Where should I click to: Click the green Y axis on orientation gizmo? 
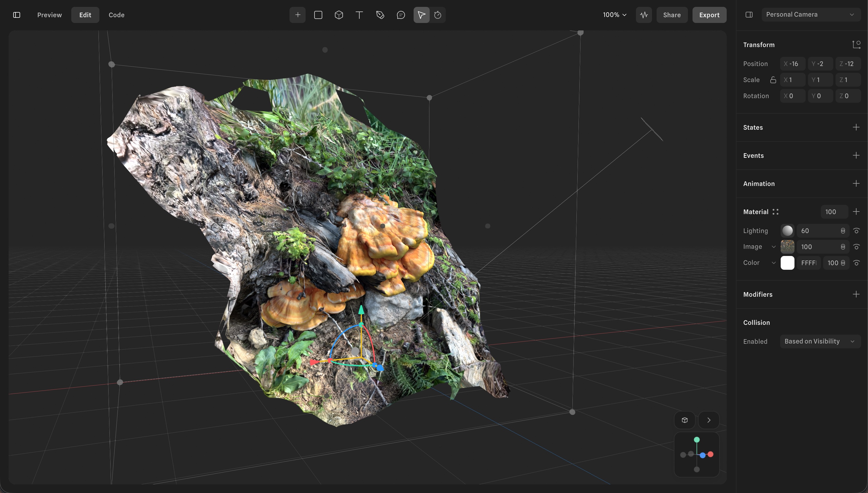pos(697,440)
